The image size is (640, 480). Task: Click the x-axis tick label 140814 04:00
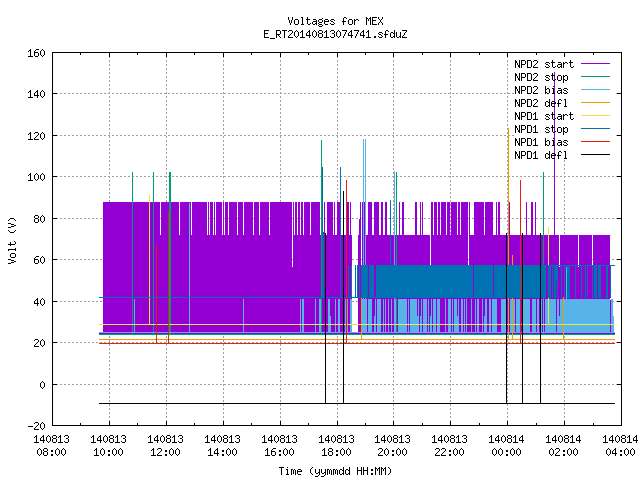[x=620, y=446]
